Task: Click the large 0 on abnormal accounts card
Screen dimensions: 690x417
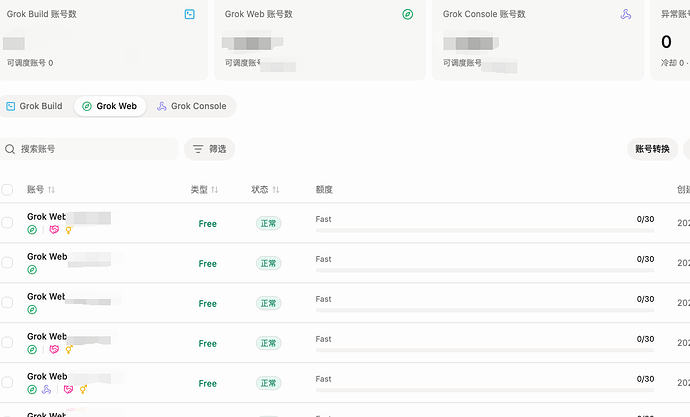Action: point(666,42)
